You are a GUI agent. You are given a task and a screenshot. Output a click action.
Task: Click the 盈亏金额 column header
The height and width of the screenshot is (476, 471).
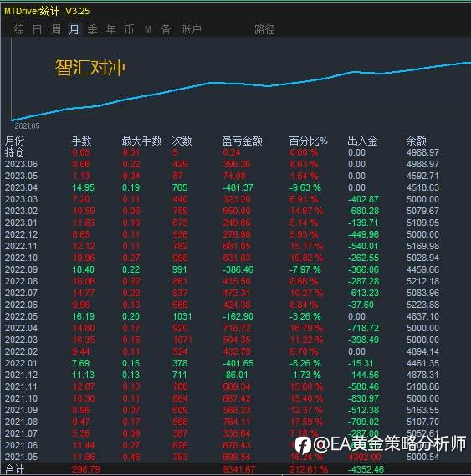tap(242, 141)
